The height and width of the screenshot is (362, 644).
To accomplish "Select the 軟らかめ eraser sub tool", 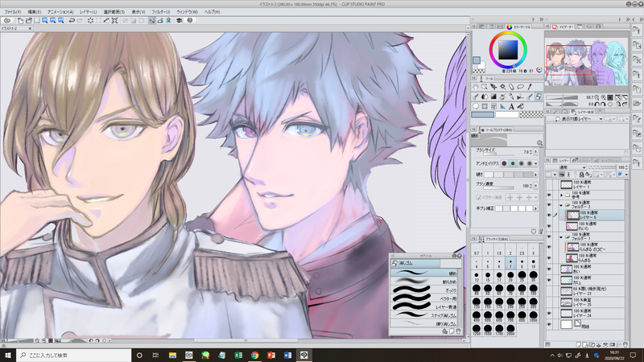I will pos(426,282).
